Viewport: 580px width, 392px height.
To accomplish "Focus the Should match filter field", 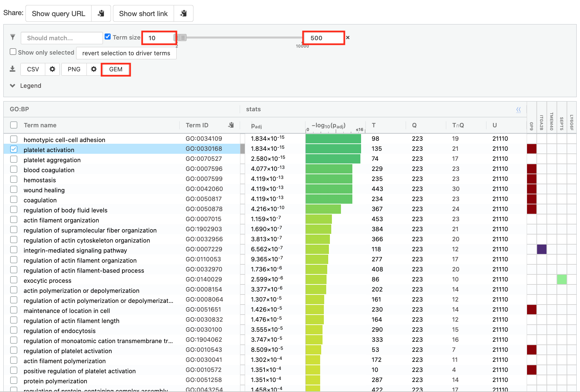I will pos(62,38).
